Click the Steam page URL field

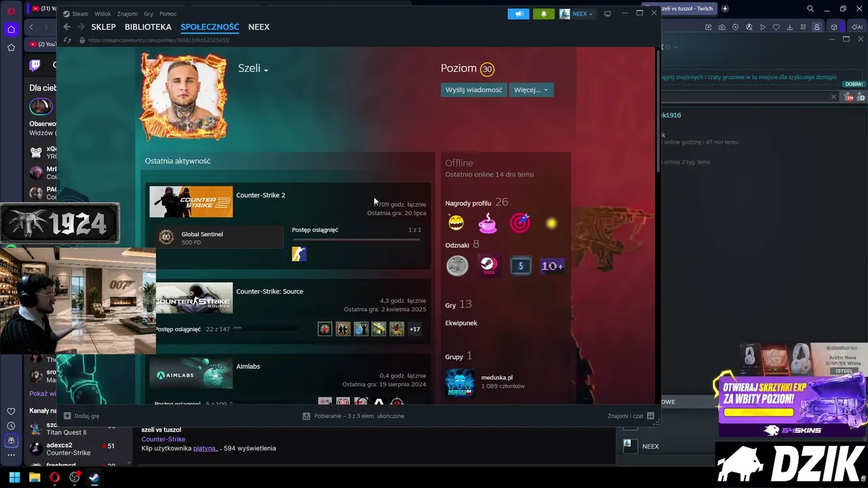159,40
